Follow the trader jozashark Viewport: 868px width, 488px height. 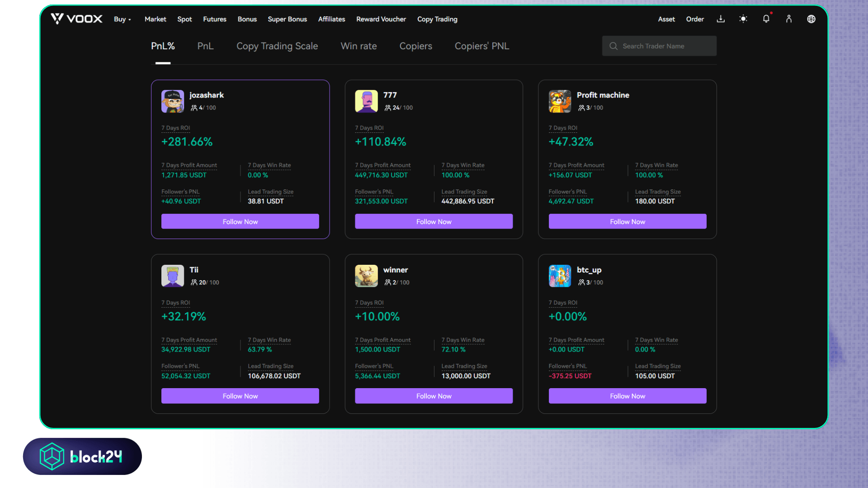(240, 221)
